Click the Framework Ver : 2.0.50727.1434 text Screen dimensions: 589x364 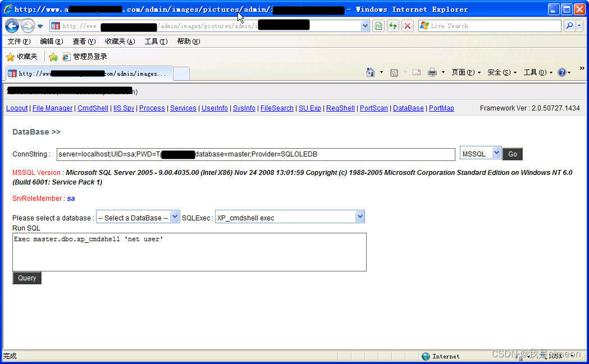[529, 108]
